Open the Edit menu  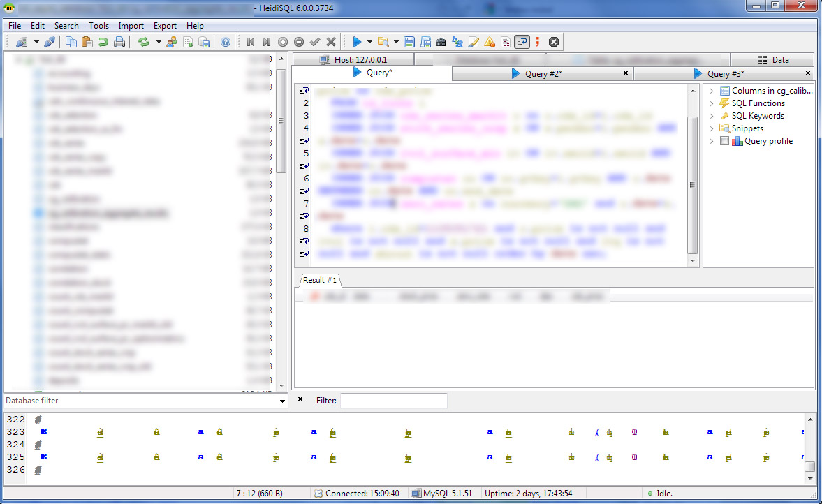pyautogui.click(x=37, y=26)
